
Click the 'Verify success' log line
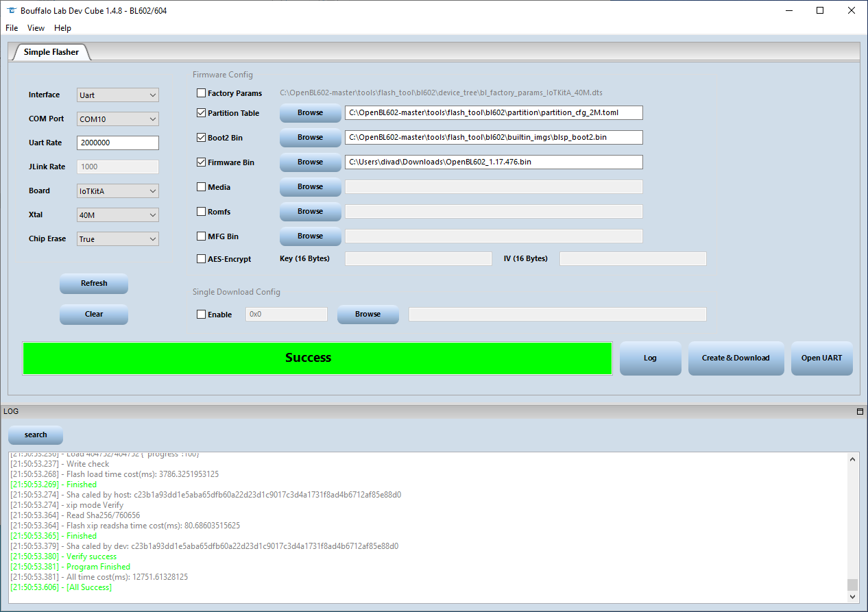coord(64,556)
